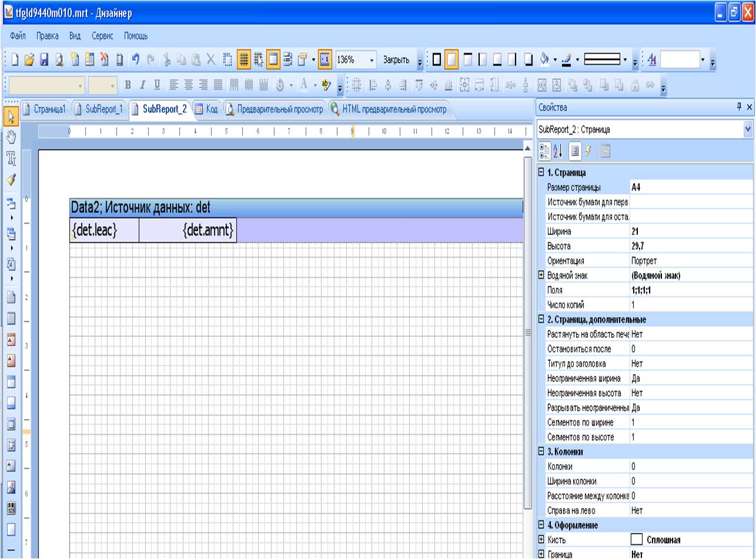Image resolution: width=756 pixels, height=559 pixels.
Task: Toggle Align to Grid button
Action: [x=258, y=60]
